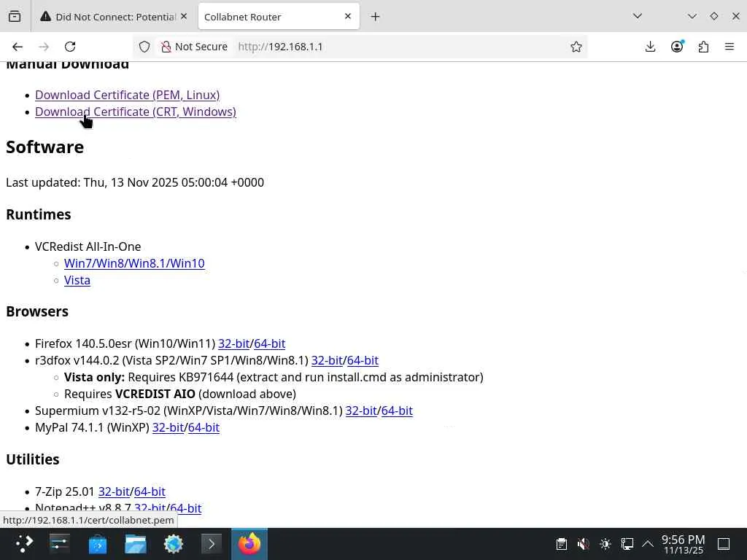Click the 'Utilities' heading
This screenshot has height=560, width=747.
[33, 459]
